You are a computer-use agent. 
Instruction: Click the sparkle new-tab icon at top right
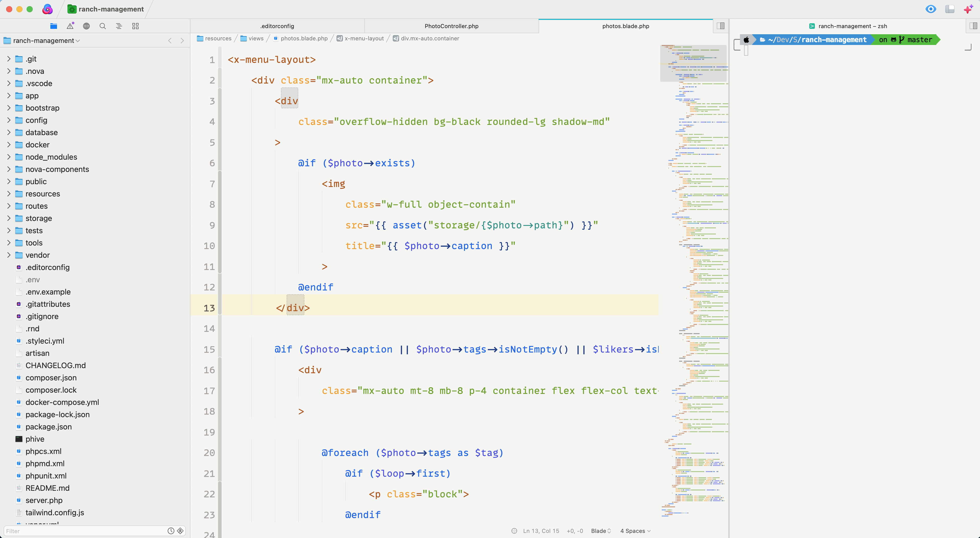(x=968, y=9)
